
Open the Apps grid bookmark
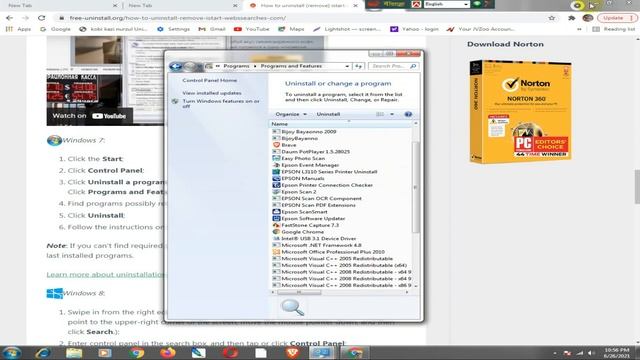click(18, 29)
